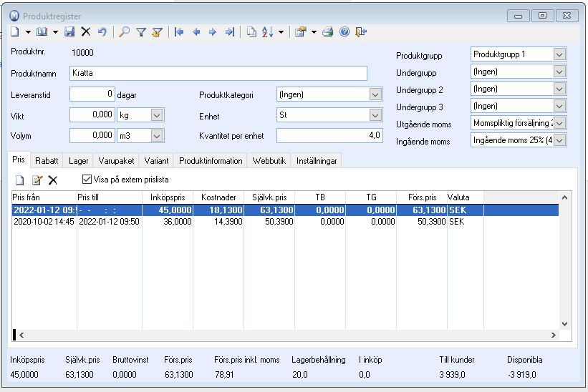This screenshot has height=392, width=588.
Task: Click the printer icon in toolbar
Action: (x=327, y=32)
